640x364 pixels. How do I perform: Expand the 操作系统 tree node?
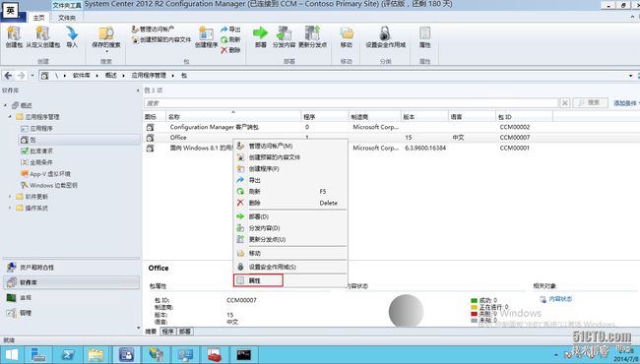coord(10,208)
